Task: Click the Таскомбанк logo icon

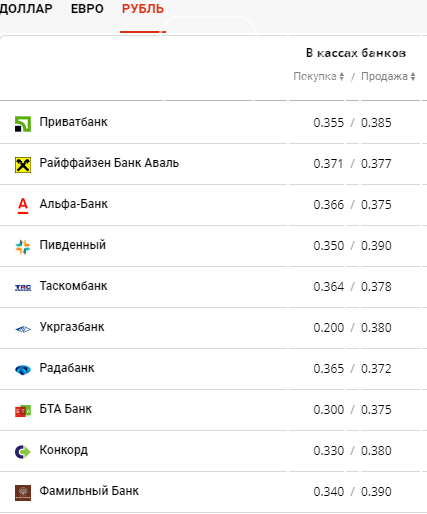Action: pyautogui.click(x=23, y=288)
